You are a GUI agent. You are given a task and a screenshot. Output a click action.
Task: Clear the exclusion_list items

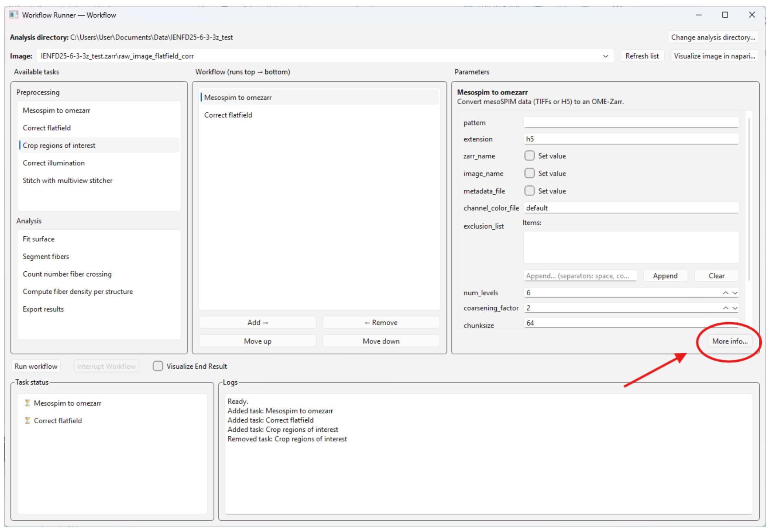[716, 275]
